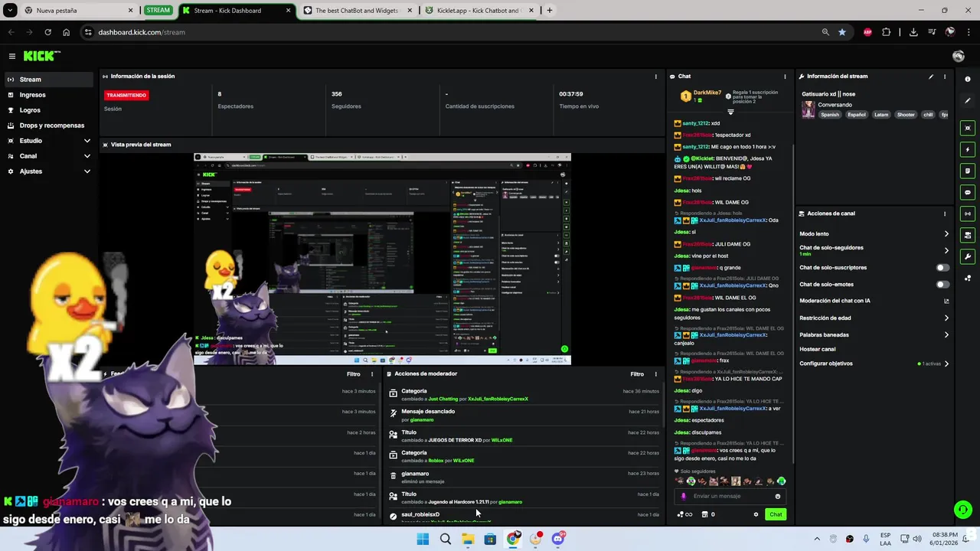Open the hamburger menu beside the Kick logo
The image size is (980, 551).
coord(12,56)
